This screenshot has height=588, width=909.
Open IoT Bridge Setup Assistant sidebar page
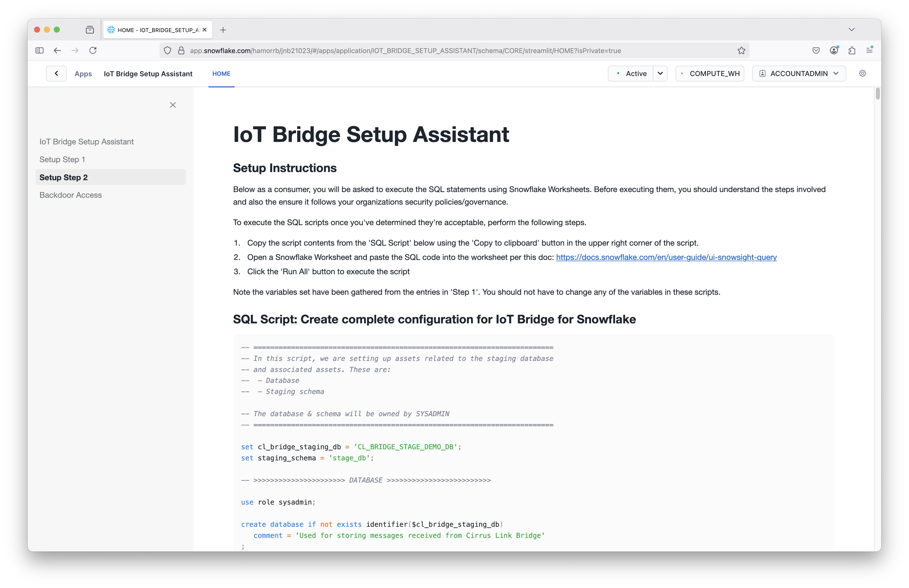[87, 141]
